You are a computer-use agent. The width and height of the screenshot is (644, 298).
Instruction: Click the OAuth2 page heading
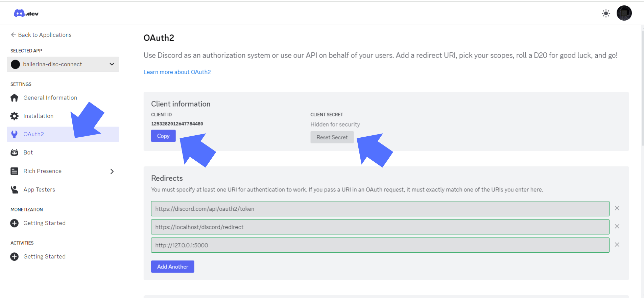point(159,38)
